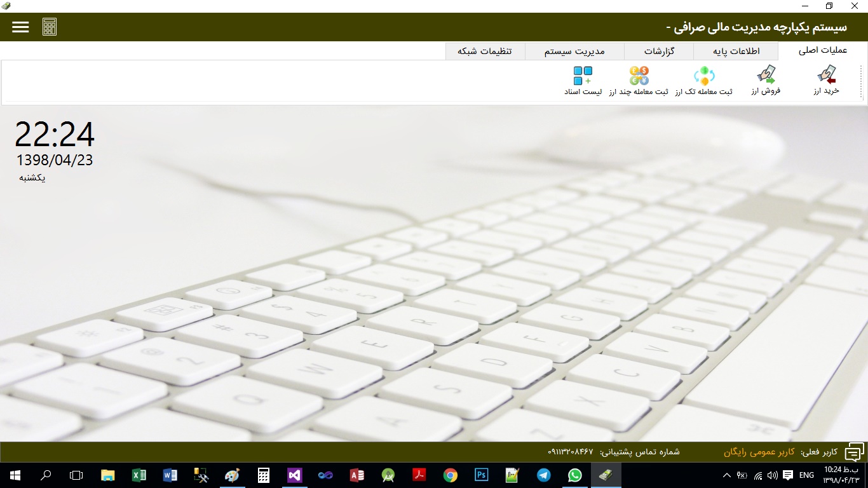The height and width of the screenshot is (488, 868).
Task: Open WhatsApp from the taskbar
Action: tap(575, 475)
